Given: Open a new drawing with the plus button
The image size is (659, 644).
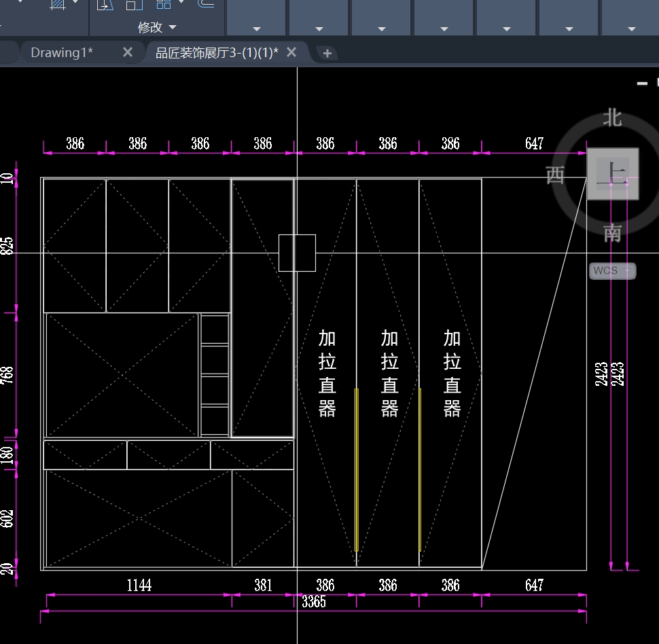Looking at the screenshot, I should 327,54.
